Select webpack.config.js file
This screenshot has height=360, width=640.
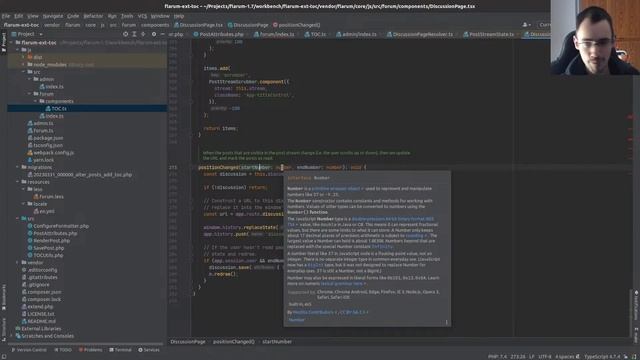click(51, 153)
